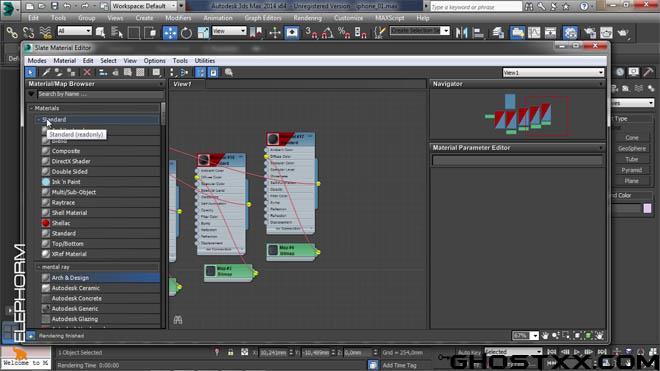
Task: Collapse the mental ray group
Action: [38, 267]
